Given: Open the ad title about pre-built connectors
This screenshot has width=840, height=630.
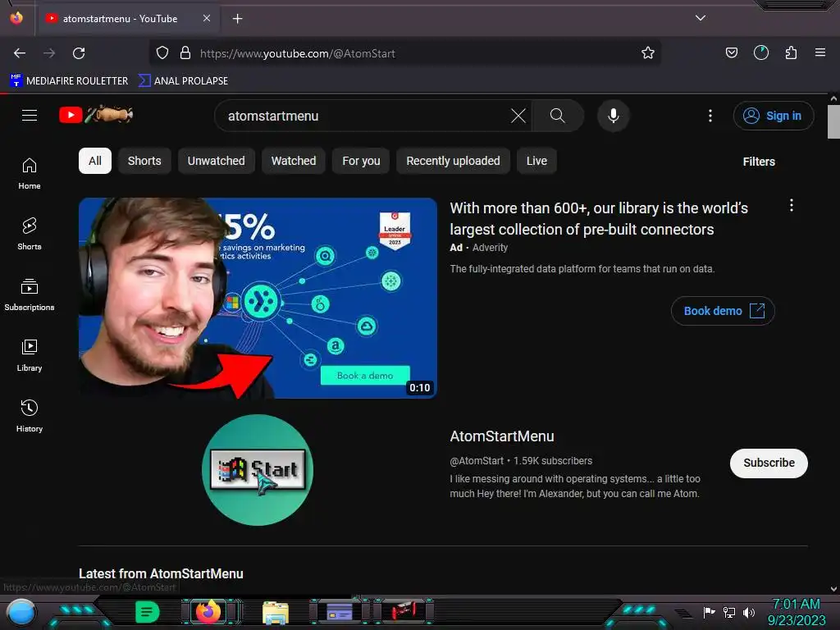Looking at the screenshot, I should click(598, 218).
